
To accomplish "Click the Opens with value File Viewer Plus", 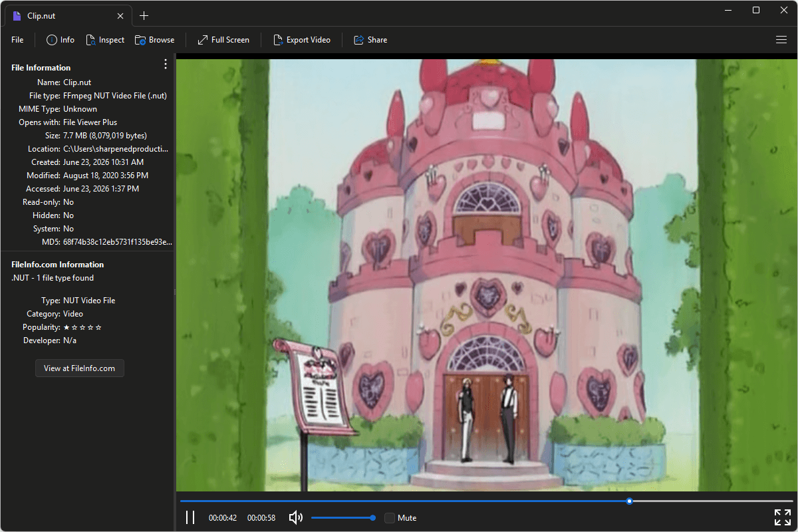I will pyautogui.click(x=90, y=122).
